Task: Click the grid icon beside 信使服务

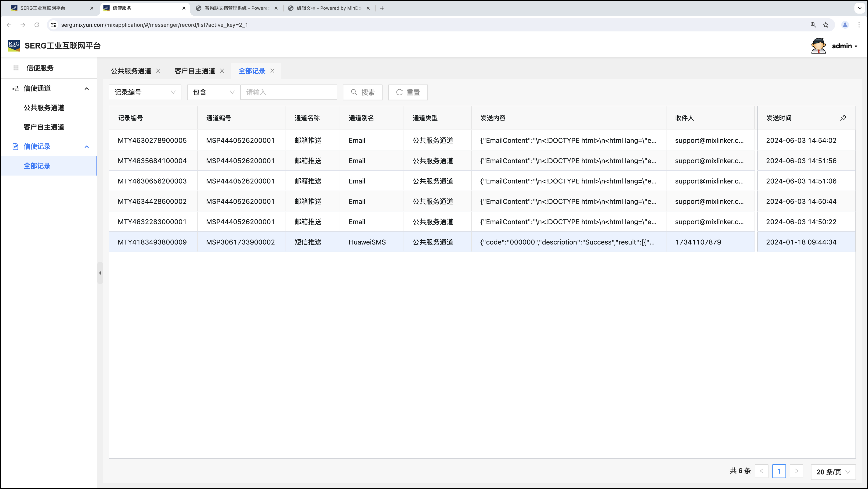Action: 16,68
